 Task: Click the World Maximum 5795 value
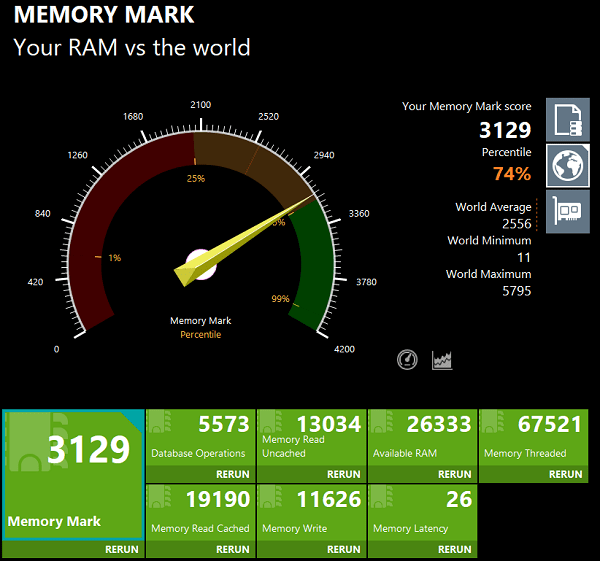click(x=517, y=291)
